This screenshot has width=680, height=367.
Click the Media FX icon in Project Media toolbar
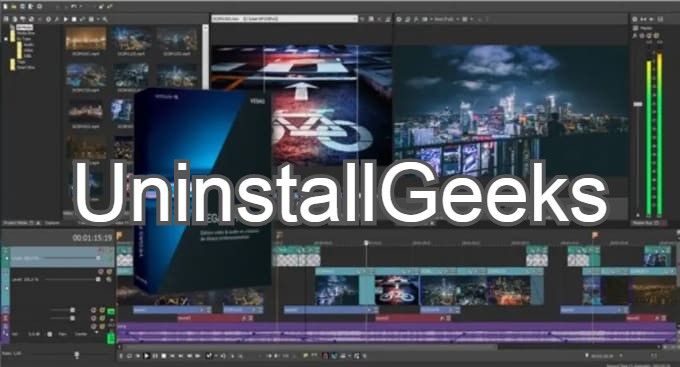[56, 19]
